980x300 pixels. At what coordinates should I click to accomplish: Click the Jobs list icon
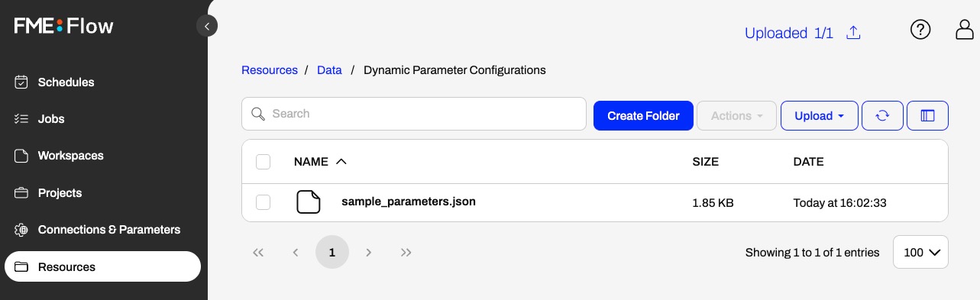(x=21, y=118)
